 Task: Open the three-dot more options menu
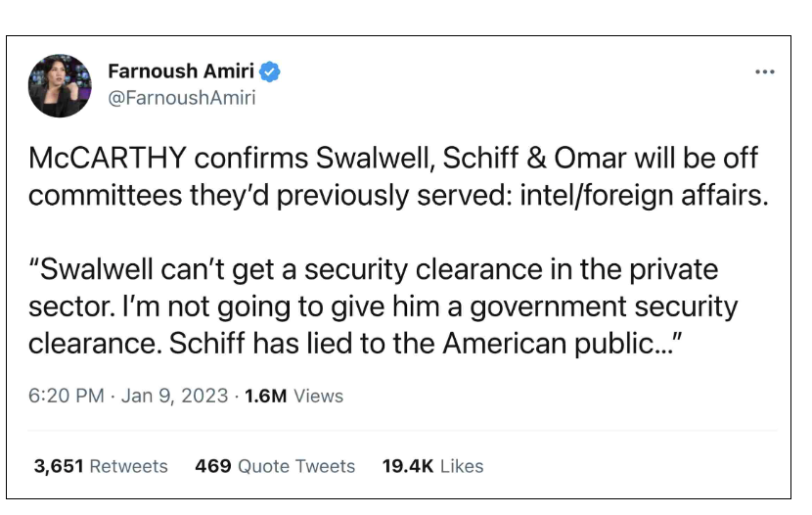point(765,71)
